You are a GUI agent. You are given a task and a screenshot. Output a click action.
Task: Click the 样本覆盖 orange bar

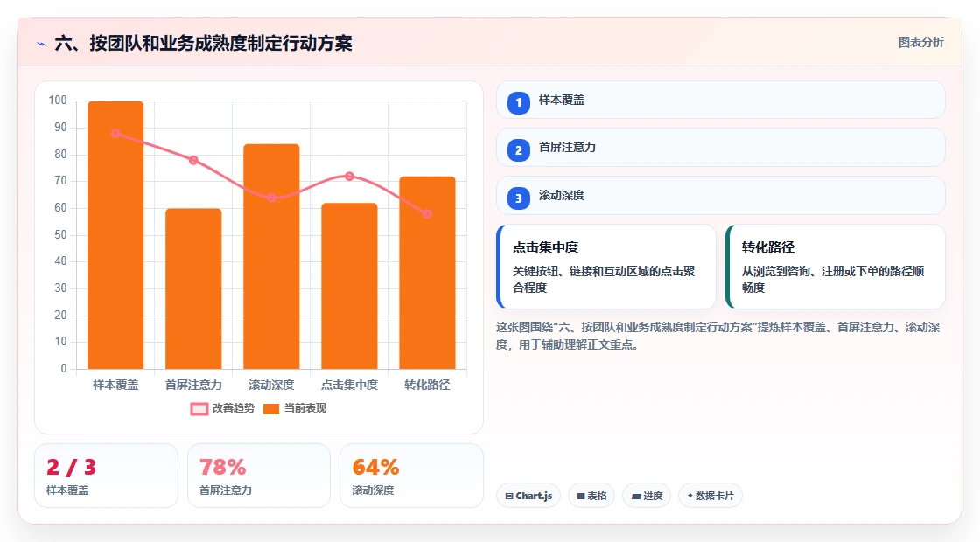[x=115, y=235]
